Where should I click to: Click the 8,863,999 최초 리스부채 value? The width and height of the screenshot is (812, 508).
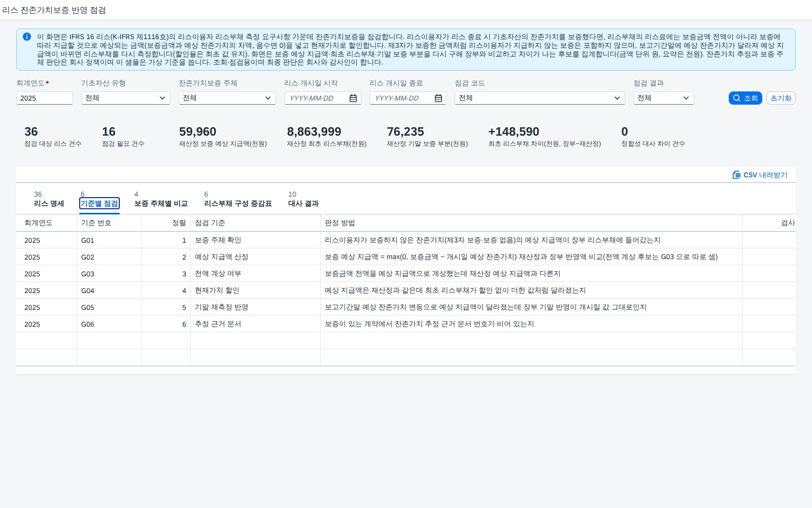(314, 132)
